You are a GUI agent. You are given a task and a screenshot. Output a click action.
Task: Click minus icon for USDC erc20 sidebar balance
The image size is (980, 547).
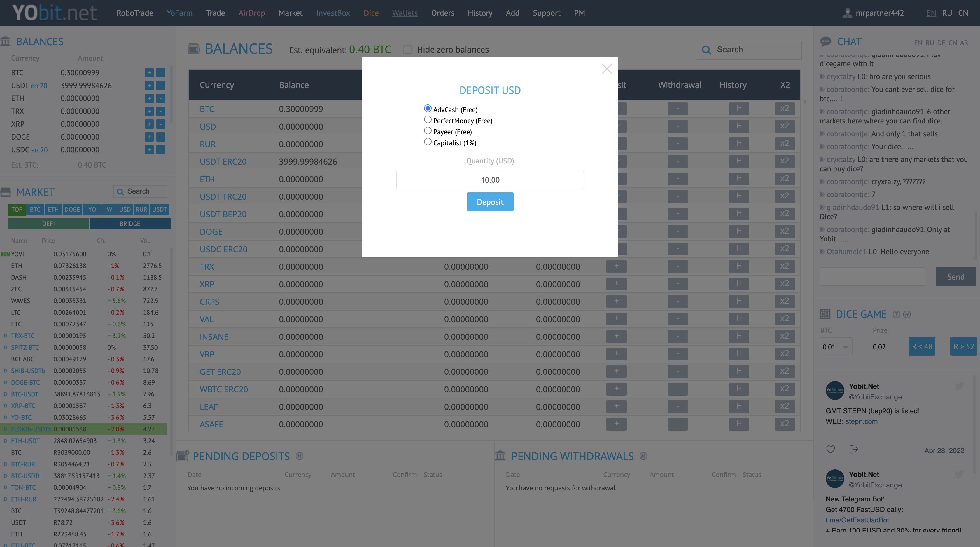pyautogui.click(x=160, y=150)
